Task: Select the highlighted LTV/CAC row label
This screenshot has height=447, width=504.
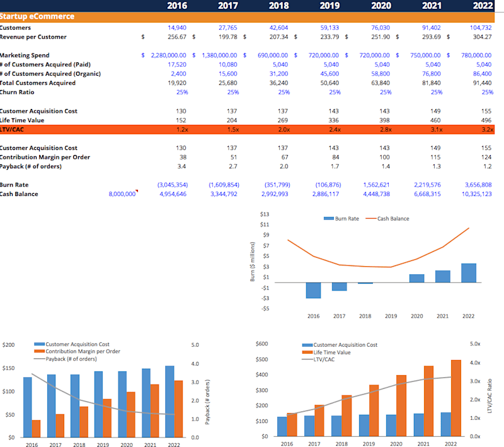Action: (x=12, y=130)
